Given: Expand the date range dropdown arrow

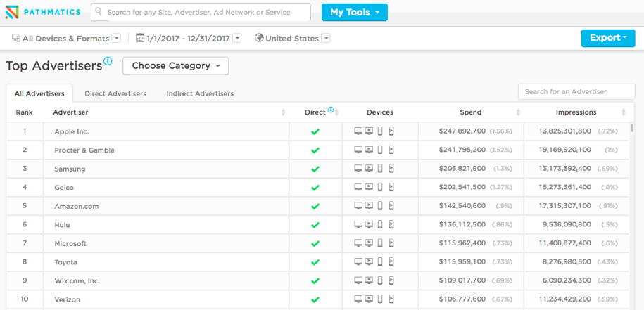Looking at the screenshot, I should [236, 38].
